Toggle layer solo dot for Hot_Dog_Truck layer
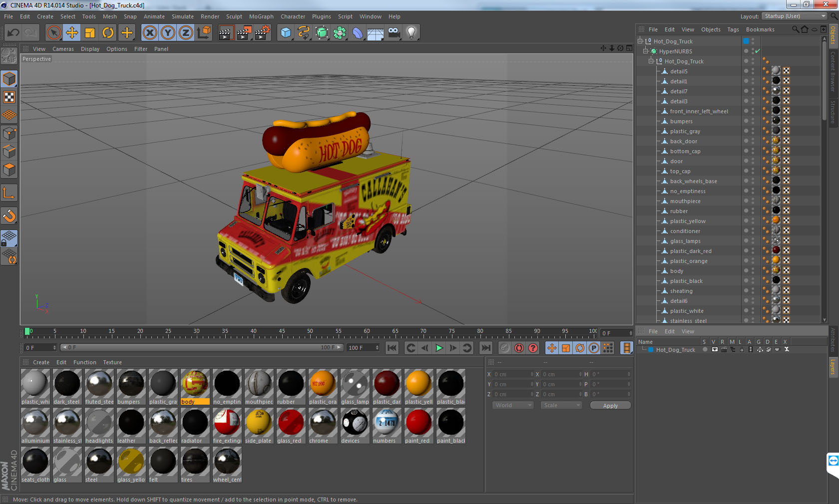The width and height of the screenshot is (839, 504). (705, 349)
